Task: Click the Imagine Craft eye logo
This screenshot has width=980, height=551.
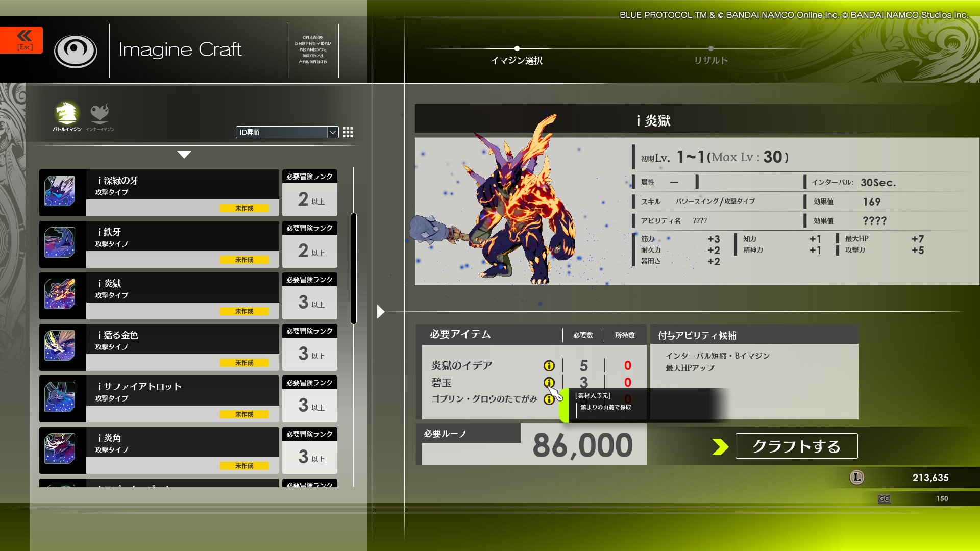Action: coord(76,50)
